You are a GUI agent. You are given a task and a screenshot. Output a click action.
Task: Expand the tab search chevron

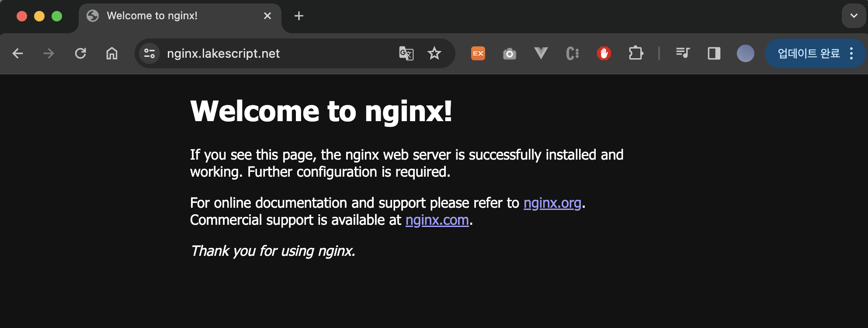pyautogui.click(x=854, y=16)
